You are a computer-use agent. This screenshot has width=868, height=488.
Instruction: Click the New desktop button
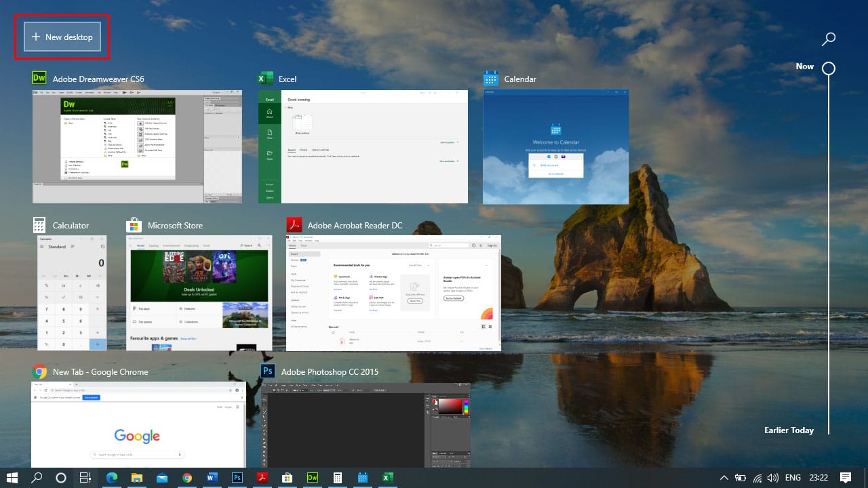[x=61, y=37]
